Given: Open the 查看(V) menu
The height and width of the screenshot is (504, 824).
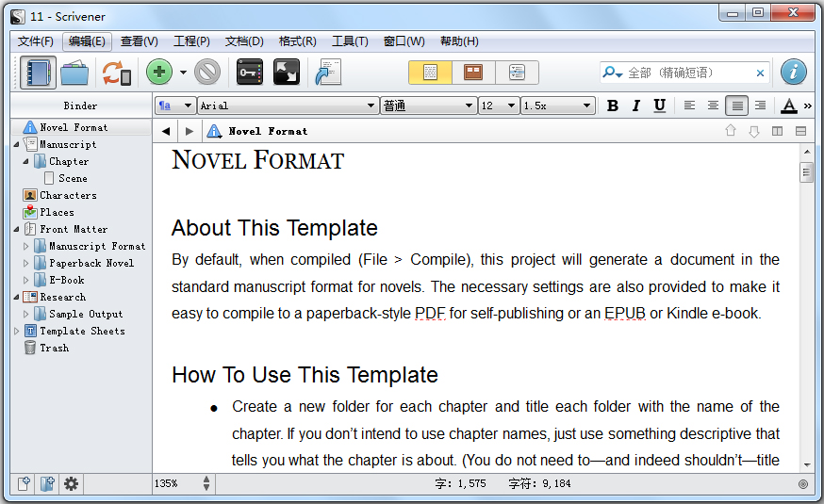Looking at the screenshot, I should tap(140, 41).
